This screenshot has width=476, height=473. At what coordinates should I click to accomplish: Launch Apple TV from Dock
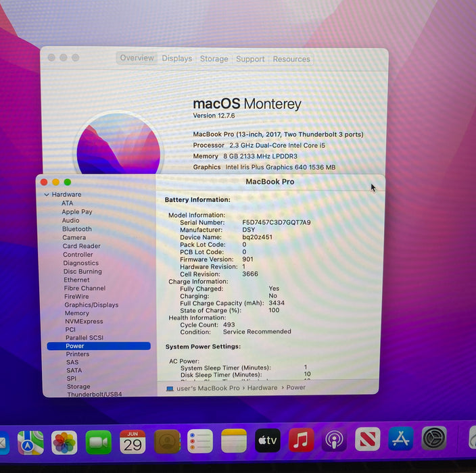pyautogui.click(x=268, y=441)
